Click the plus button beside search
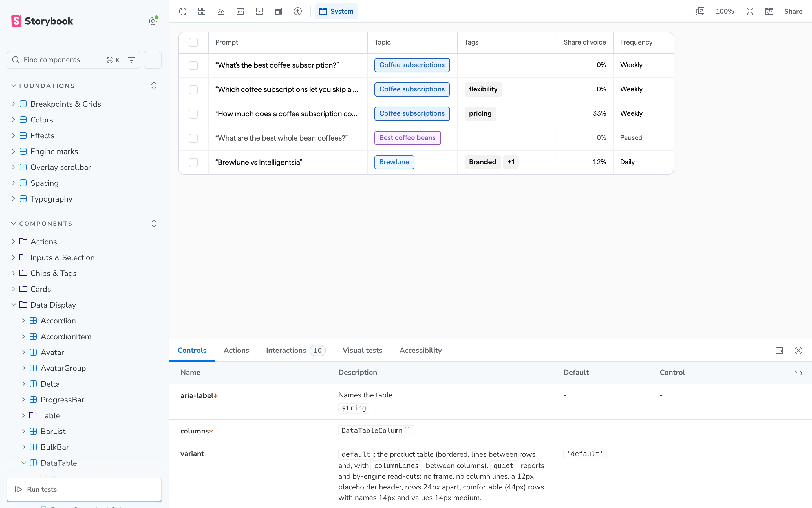Screen dimensions: 812x508 point(153,60)
